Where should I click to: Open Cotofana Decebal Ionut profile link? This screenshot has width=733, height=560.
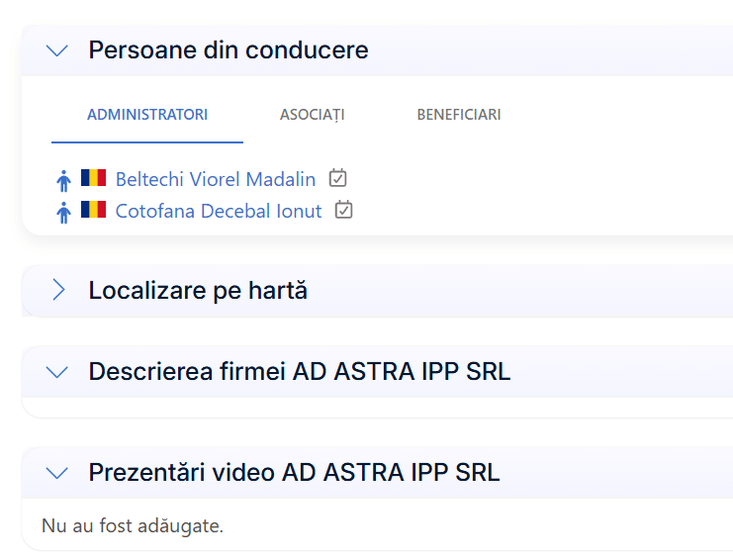tap(219, 211)
